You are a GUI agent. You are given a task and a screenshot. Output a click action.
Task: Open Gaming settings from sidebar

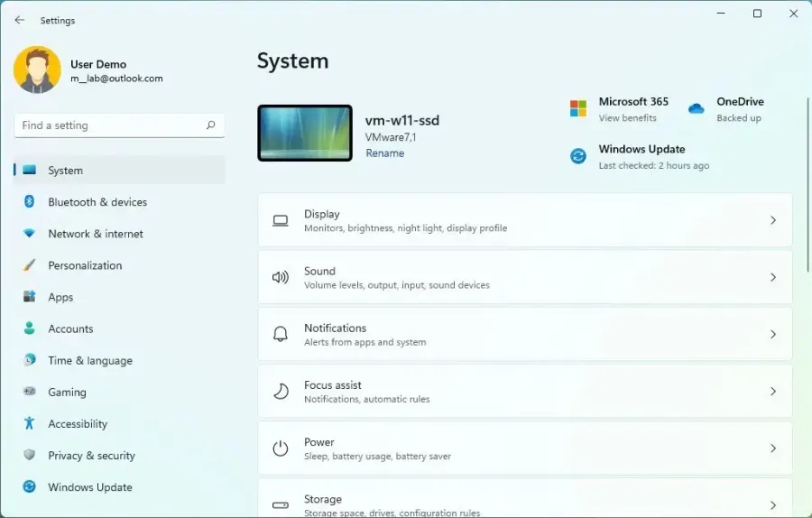[120, 392]
